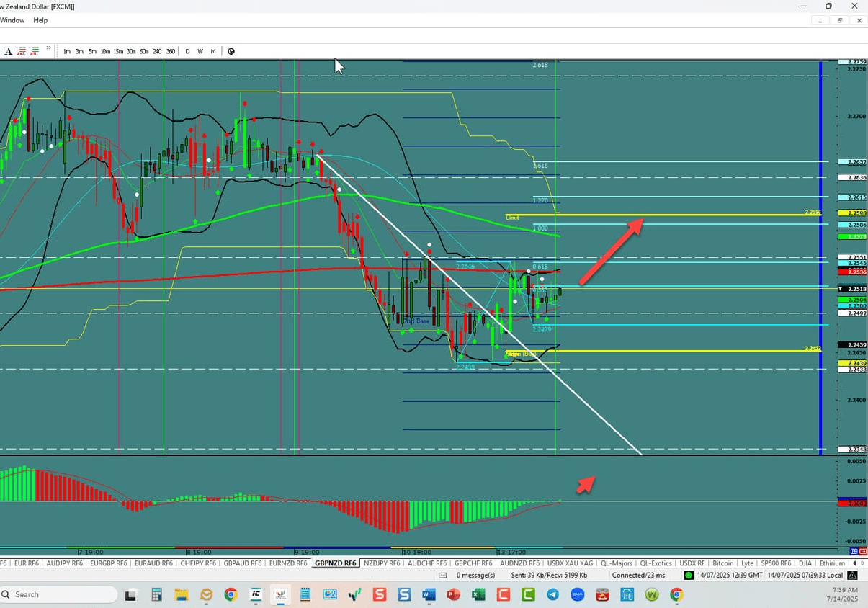Expand the toolbar overflow chevron
This screenshot has height=608, width=868.
pyautogui.click(x=48, y=49)
